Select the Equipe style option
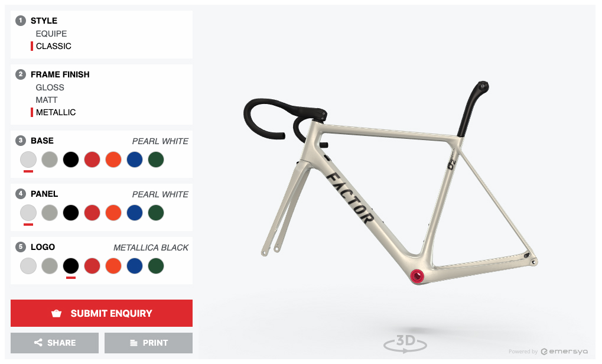 51,34
